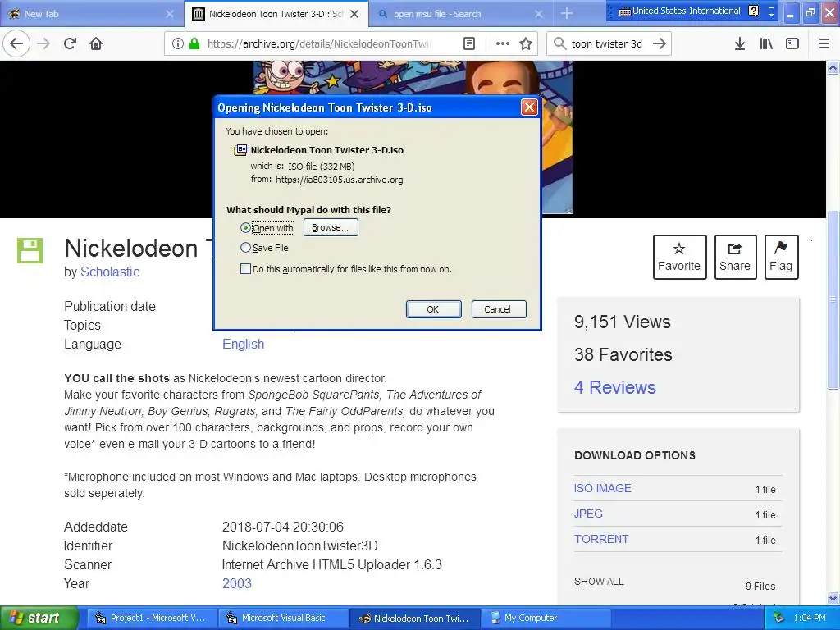Open the 4 Reviews link
Image resolution: width=840 pixels, height=630 pixels.
(615, 387)
